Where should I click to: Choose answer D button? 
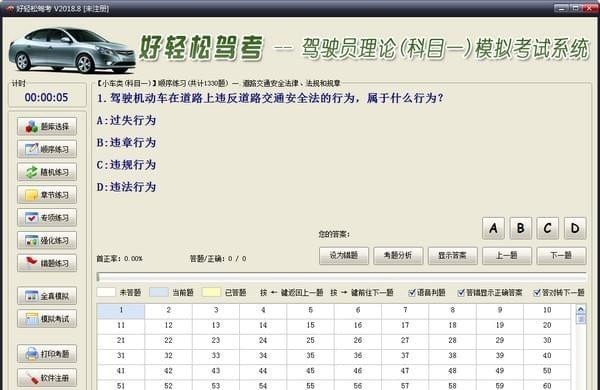click(x=575, y=228)
